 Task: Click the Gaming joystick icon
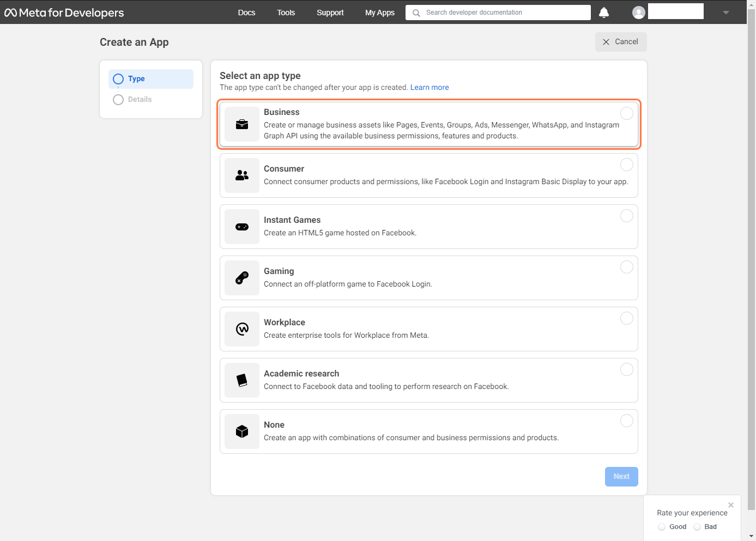coord(242,278)
